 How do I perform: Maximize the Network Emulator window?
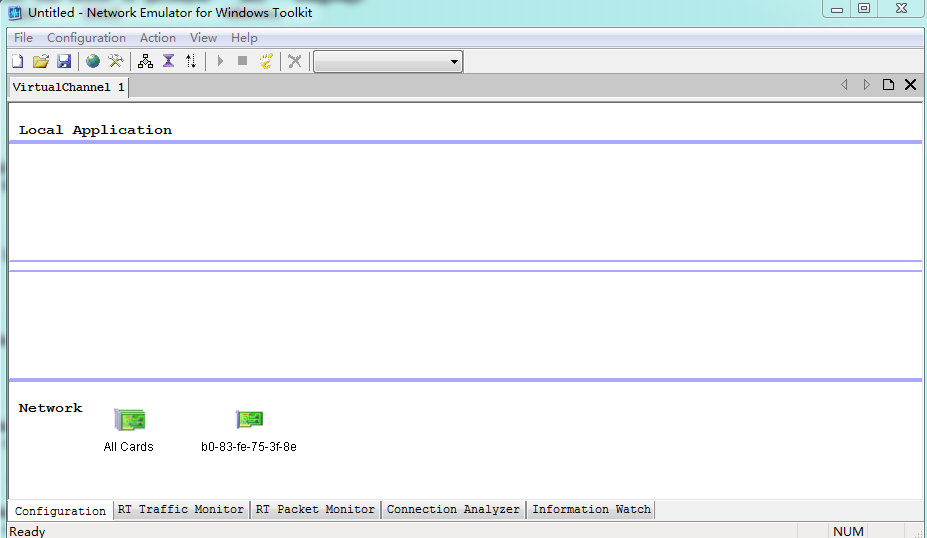[864, 9]
